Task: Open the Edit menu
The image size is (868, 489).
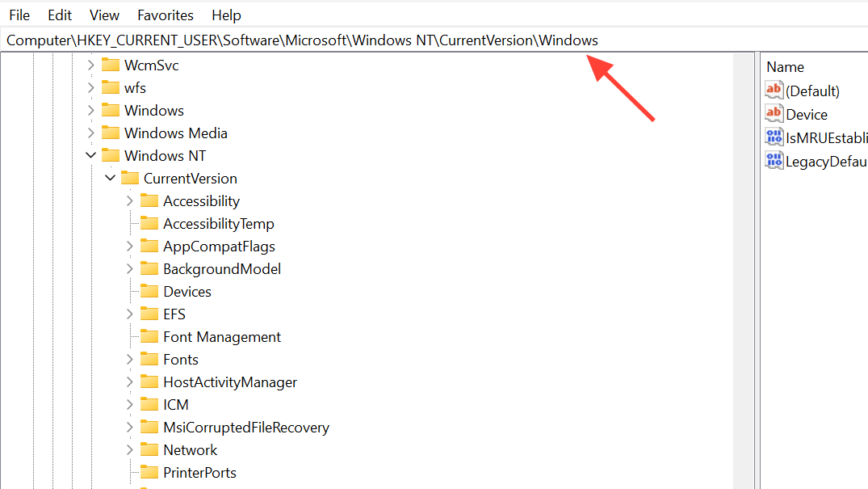Action: [59, 15]
